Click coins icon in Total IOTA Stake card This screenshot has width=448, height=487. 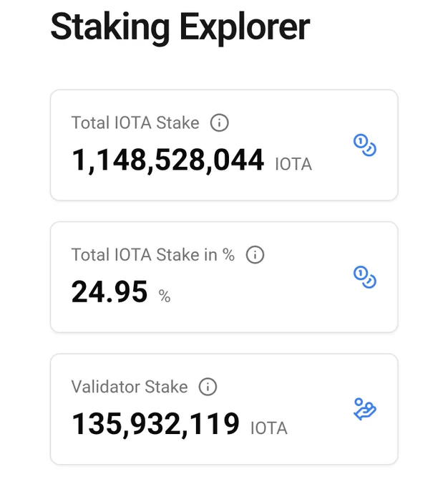pos(365,145)
